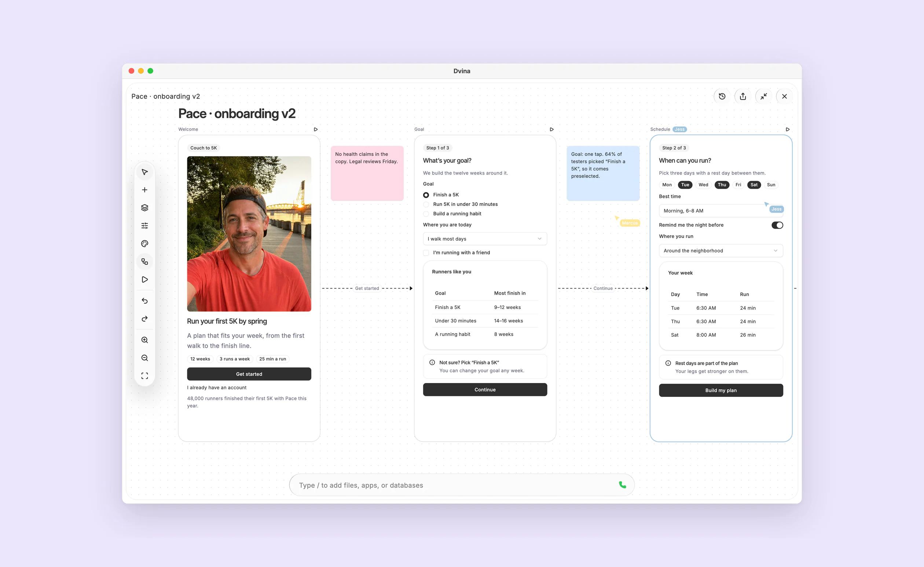Click the 8:00 AM table cell
Screen dimensions: 924x567
pos(706,335)
